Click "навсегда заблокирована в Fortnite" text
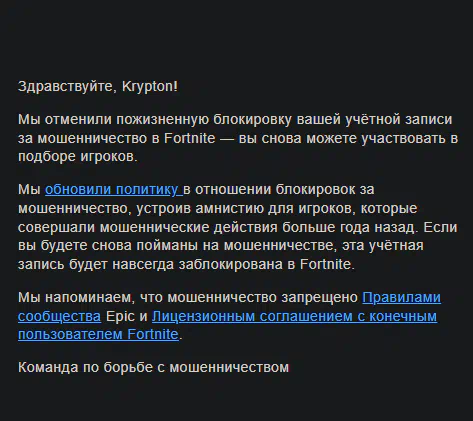 (x=232, y=264)
